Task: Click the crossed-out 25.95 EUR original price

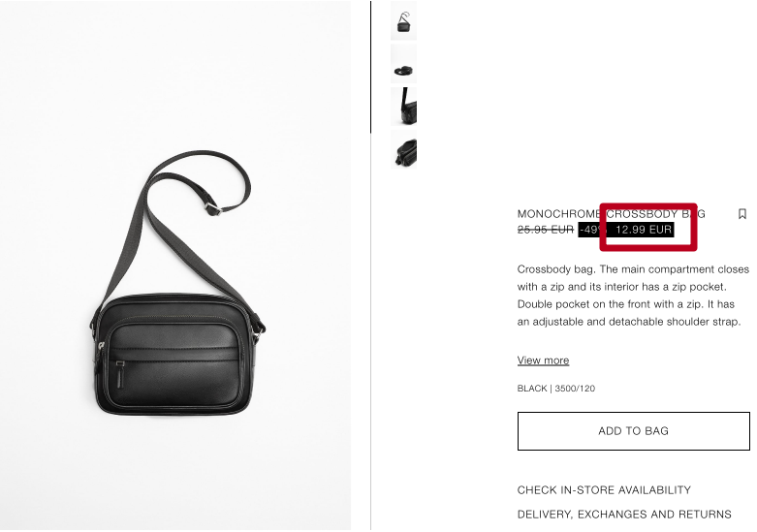Action: click(546, 230)
